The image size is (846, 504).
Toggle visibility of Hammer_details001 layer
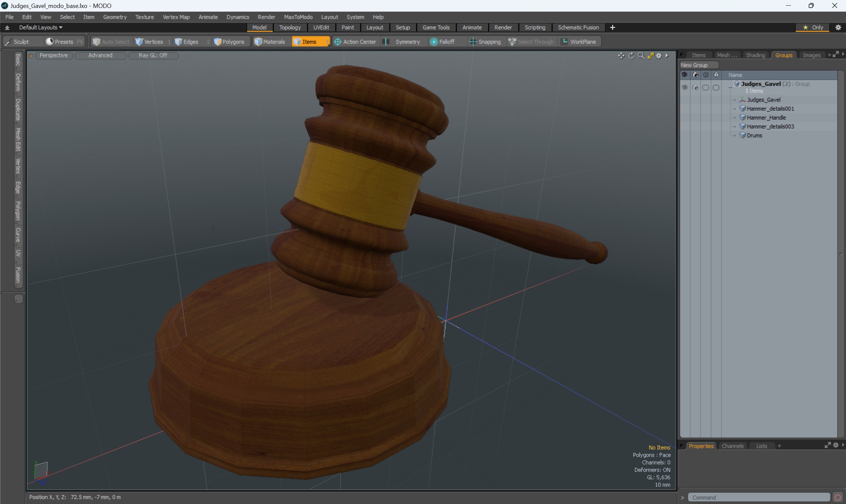(684, 109)
